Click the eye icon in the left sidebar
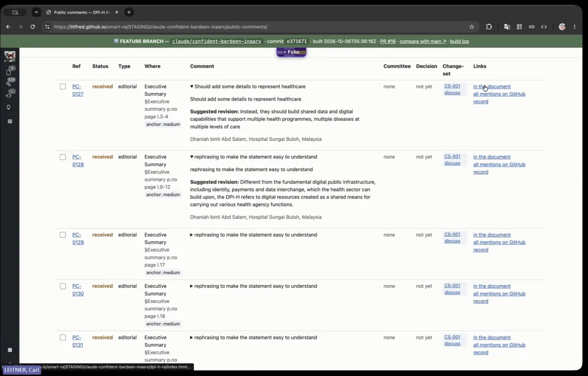The width and height of the screenshot is (588, 376). (x=9, y=96)
